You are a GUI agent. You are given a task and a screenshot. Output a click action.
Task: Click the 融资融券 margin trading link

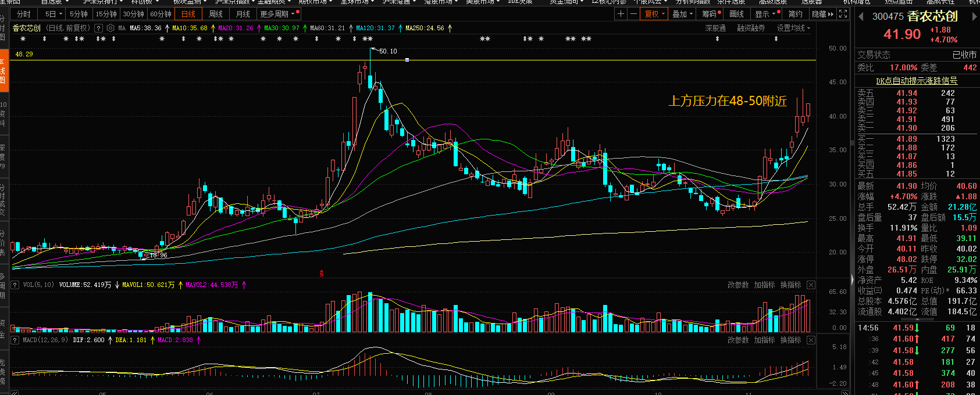[751, 28]
